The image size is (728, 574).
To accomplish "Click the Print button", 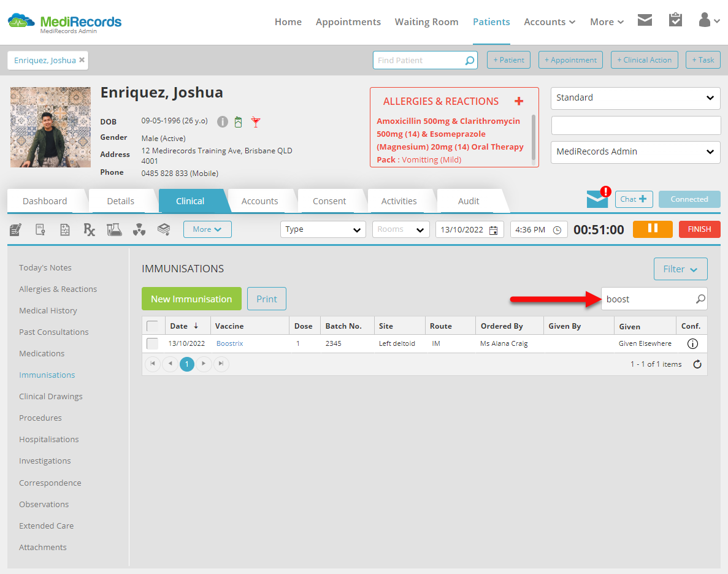I will click(x=267, y=299).
